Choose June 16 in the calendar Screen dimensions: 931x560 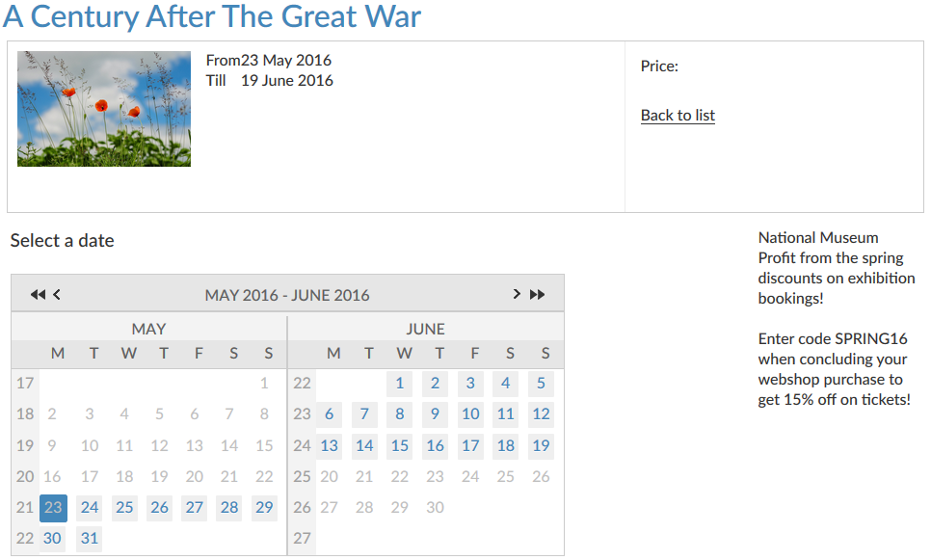[x=436, y=445]
